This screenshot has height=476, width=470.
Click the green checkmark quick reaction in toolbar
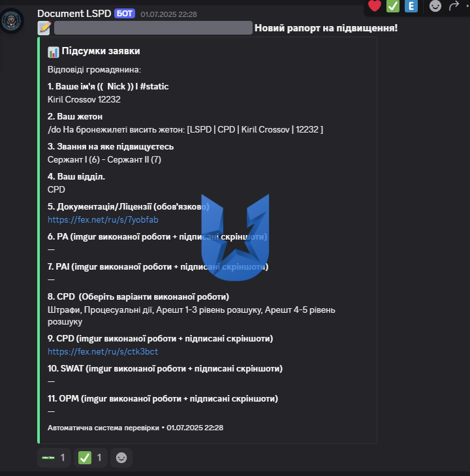[392, 6]
